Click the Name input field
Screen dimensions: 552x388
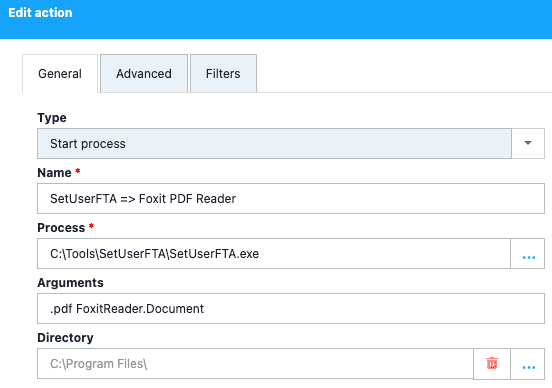291,199
